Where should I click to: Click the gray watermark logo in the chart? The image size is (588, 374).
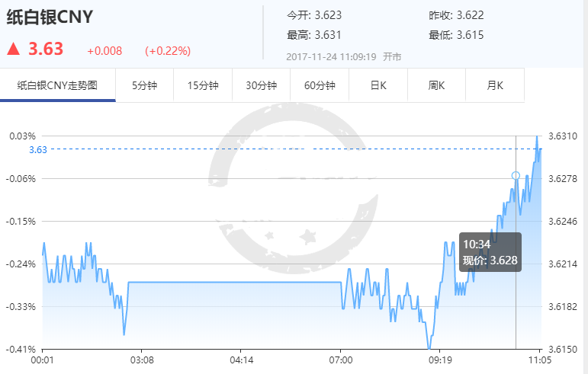(x=294, y=197)
